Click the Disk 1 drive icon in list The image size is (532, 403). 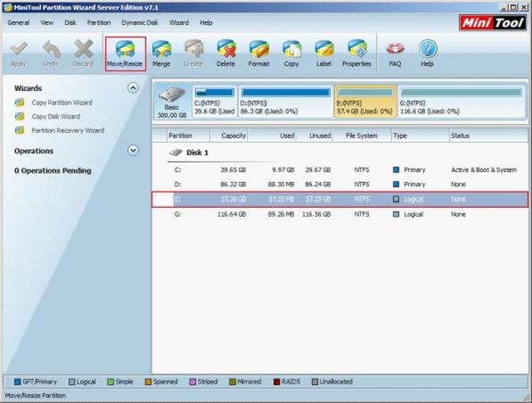tap(176, 152)
